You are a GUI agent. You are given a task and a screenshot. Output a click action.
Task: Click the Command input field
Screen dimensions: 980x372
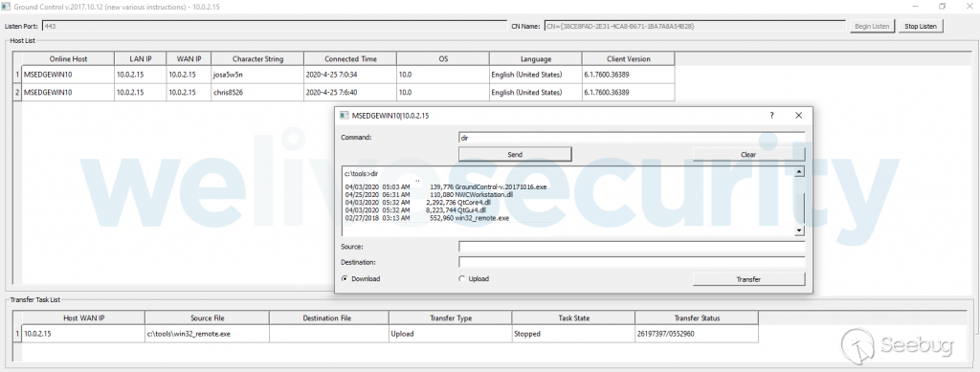[632, 138]
